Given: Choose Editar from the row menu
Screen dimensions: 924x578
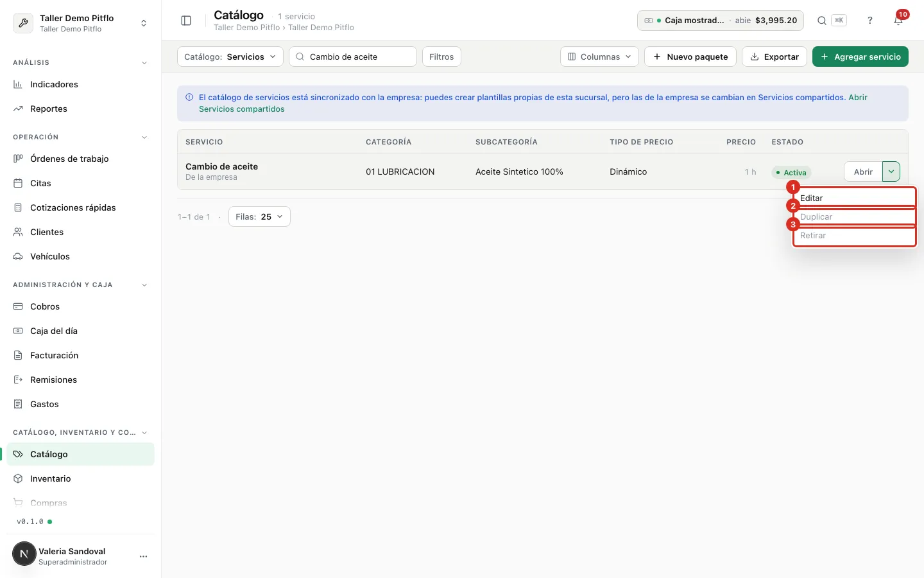Looking at the screenshot, I should (854, 198).
